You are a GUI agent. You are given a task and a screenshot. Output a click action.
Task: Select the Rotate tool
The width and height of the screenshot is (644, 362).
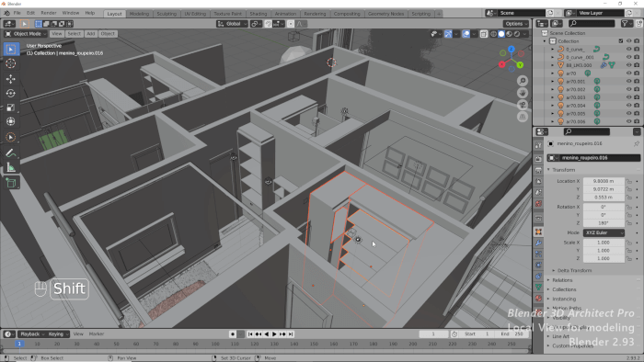(x=11, y=93)
